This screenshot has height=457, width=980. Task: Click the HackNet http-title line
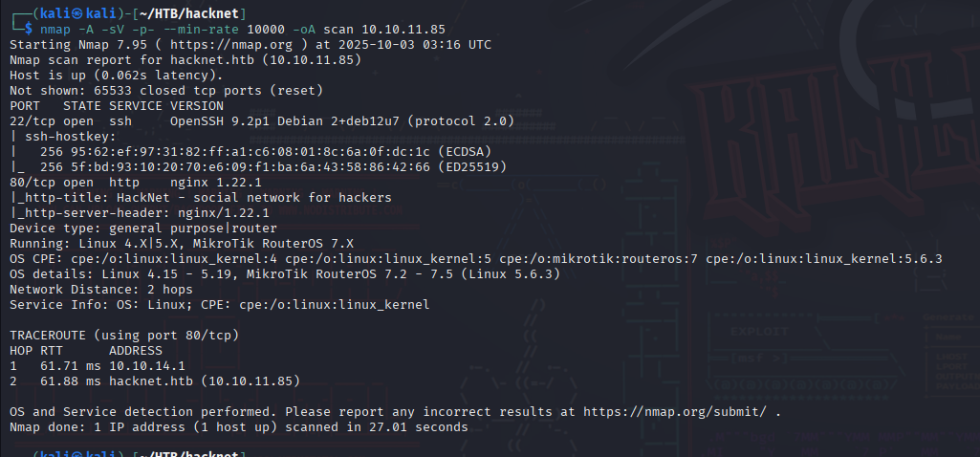pos(201,198)
